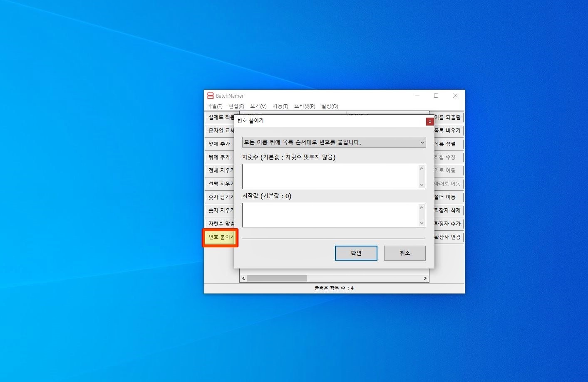588x382 pixels.
Task: Confirm with the 확인 button
Action: (x=356, y=253)
